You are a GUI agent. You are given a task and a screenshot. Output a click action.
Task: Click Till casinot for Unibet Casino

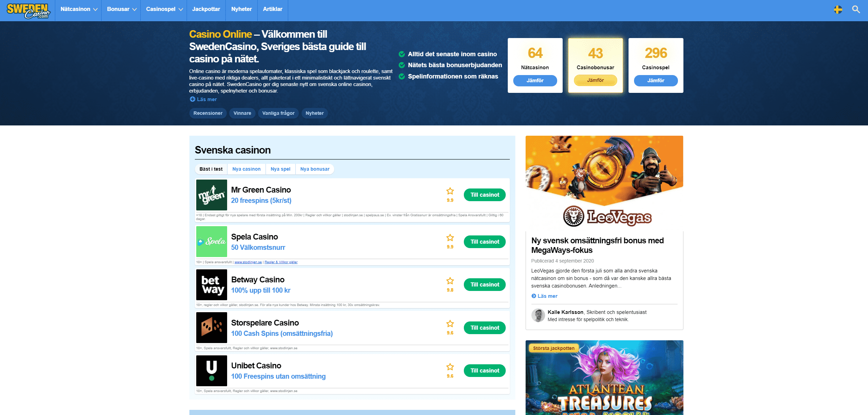(x=484, y=371)
